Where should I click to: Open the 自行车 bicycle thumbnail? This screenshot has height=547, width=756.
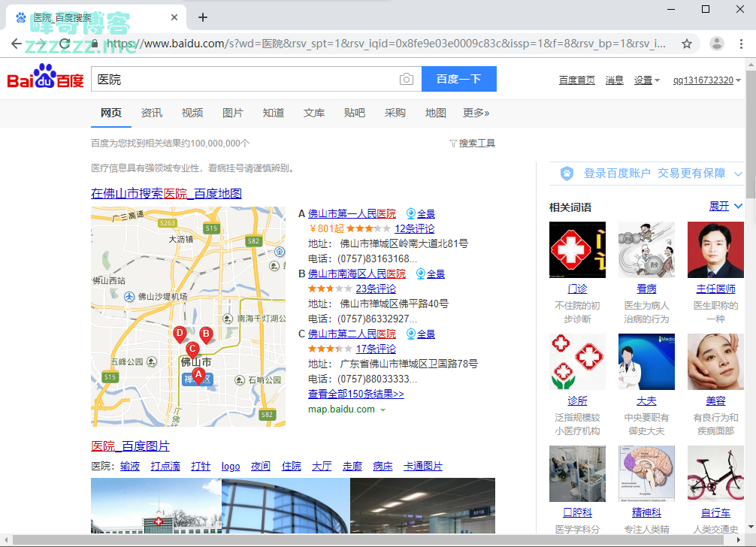715,473
